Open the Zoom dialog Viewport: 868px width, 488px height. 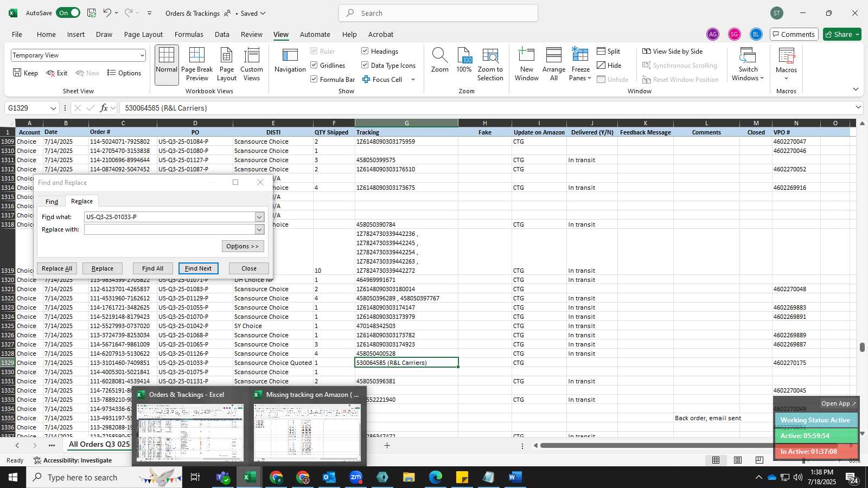point(440,61)
